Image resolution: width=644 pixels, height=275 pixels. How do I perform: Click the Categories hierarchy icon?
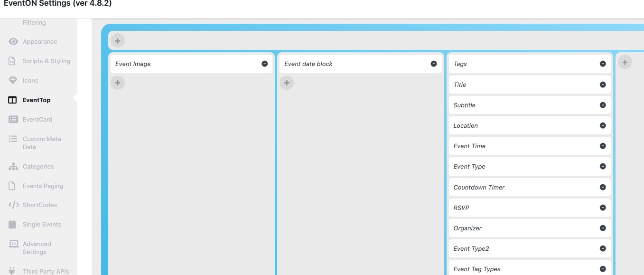click(x=13, y=167)
